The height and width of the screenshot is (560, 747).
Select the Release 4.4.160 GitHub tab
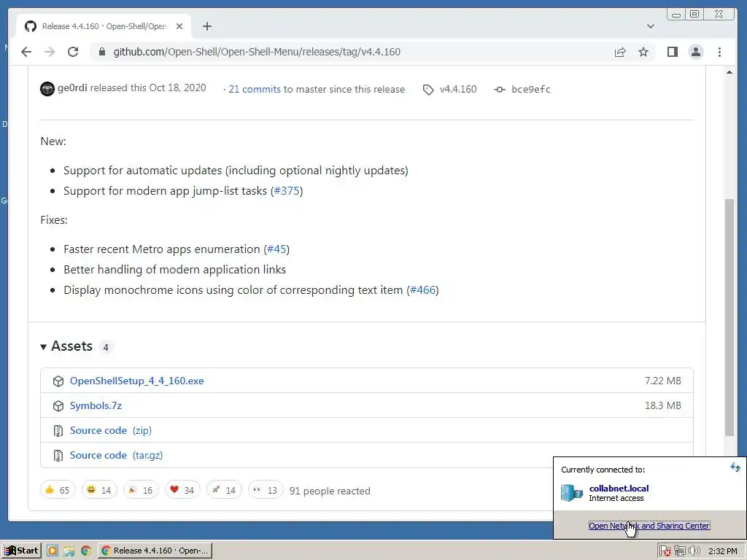pyautogui.click(x=104, y=26)
